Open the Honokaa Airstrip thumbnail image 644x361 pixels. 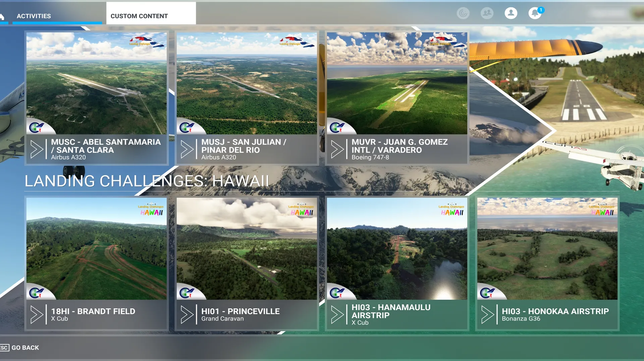[547, 248]
